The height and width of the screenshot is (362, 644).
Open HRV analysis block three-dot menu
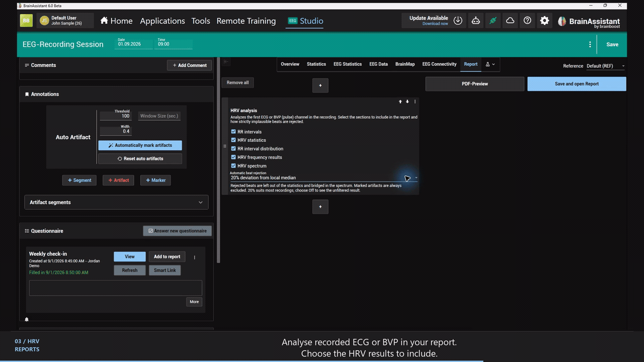point(415,102)
